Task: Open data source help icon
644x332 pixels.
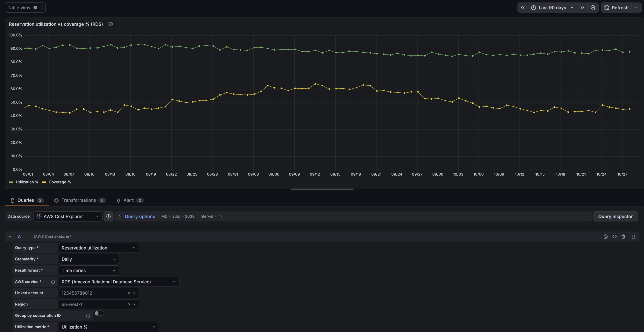Action: 108,216
